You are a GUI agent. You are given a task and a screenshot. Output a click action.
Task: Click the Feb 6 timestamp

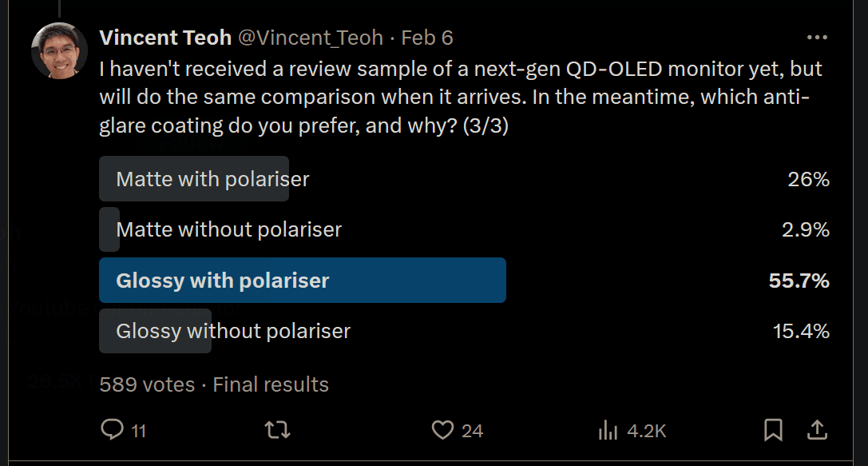tap(426, 38)
